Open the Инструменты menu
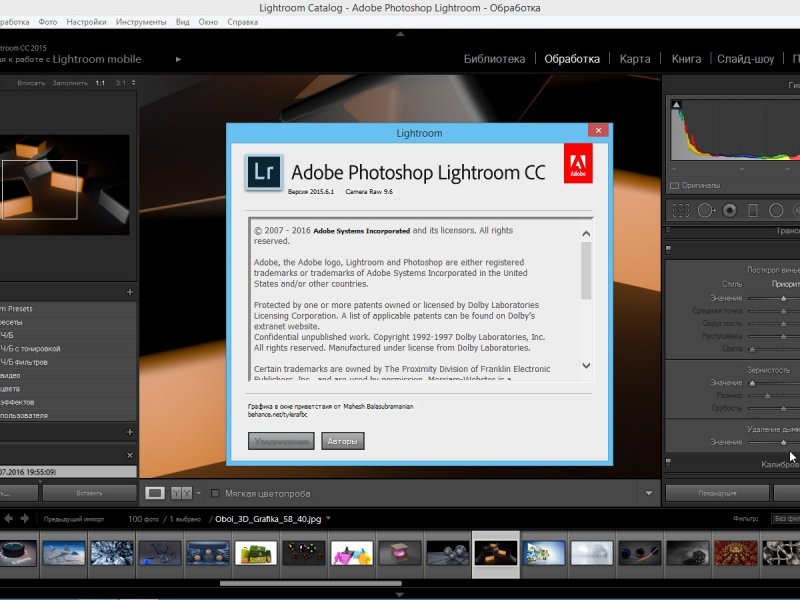Viewport: 800px width, 600px height. coord(141,22)
